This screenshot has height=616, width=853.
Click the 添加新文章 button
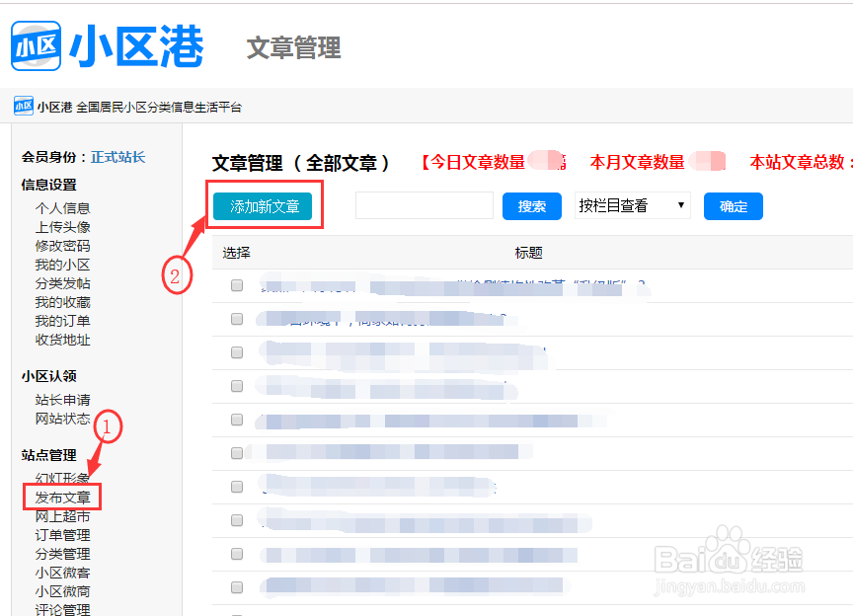(x=265, y=205)
